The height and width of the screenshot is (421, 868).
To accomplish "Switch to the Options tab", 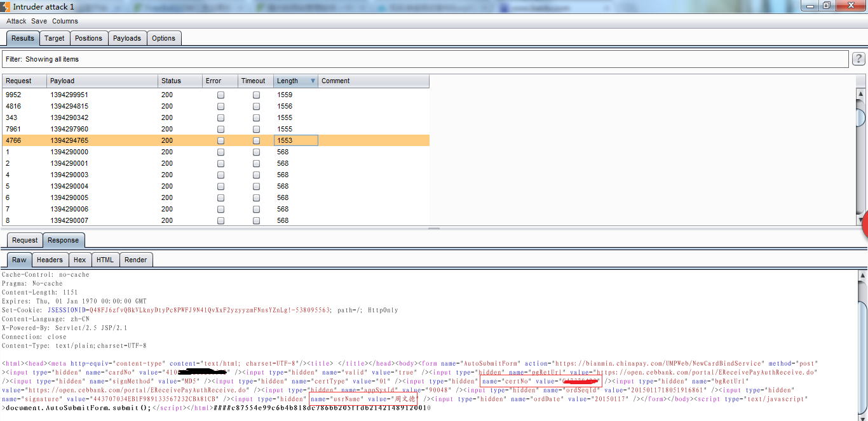I will pyautogui.click(x=163, y=38).
